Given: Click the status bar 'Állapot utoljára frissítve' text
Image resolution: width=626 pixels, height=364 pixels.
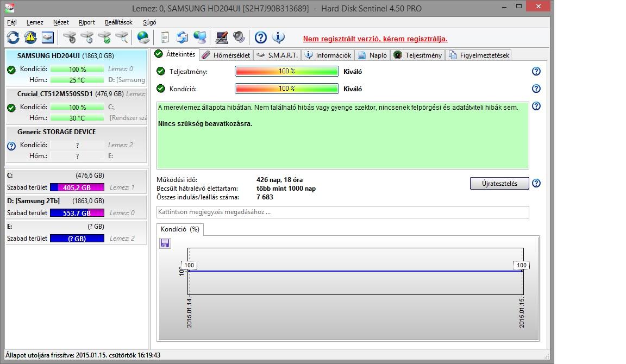Looking at the screenshot, I should point(83,355).
